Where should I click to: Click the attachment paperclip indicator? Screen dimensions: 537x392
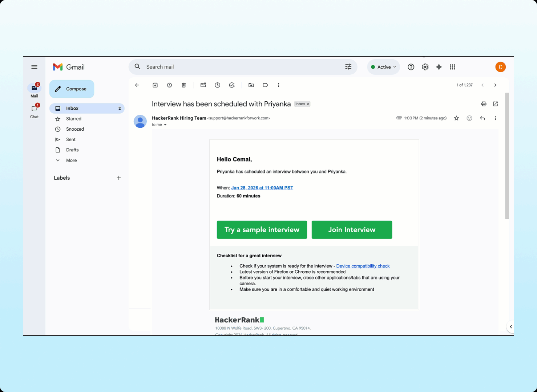pos(399,118)
